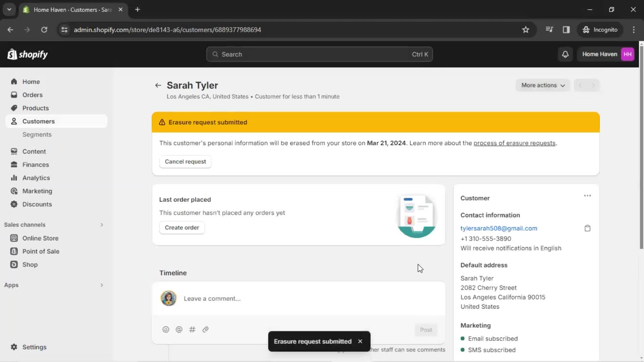Click the Analytics sidebar icon
The width and height of the screenshot is (644, 362).
14,177
